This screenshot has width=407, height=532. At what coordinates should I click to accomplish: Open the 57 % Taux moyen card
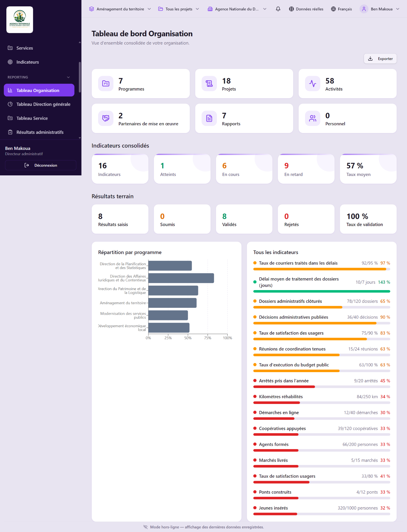(368, 169)
